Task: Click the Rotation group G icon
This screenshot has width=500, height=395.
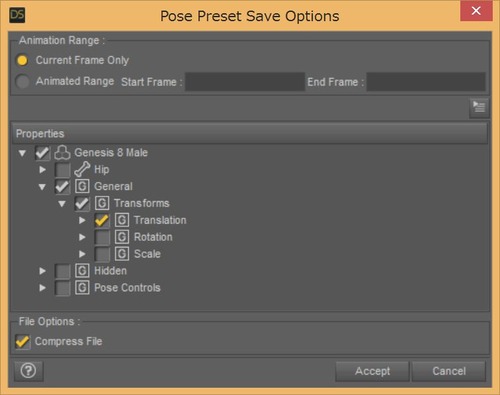Action: tap(122, 237)
